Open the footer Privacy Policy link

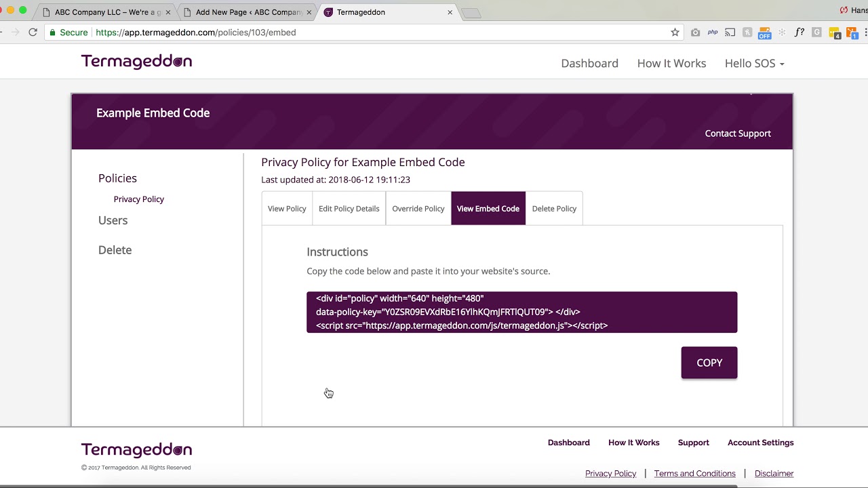[610, 474]
